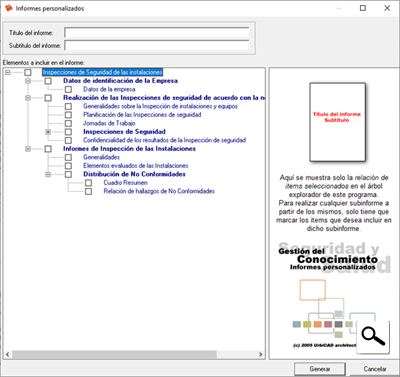
Task: Select the Jornadas de Trabajo item
Action: point(109,123)
